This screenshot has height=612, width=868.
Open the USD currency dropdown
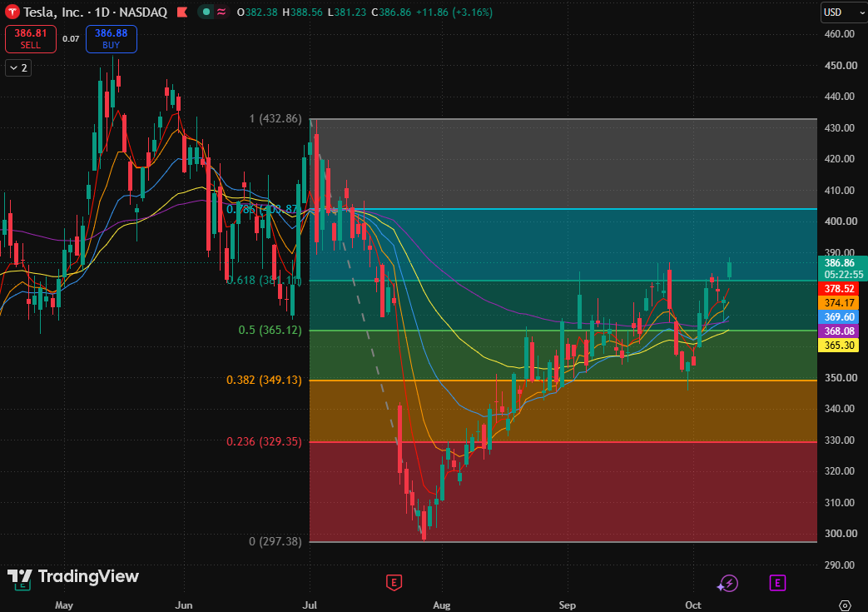[x=843, y=12]
